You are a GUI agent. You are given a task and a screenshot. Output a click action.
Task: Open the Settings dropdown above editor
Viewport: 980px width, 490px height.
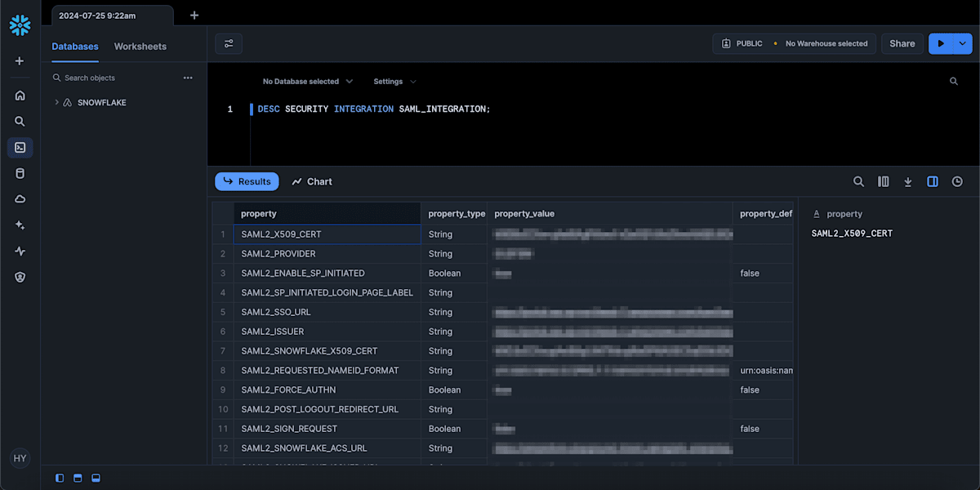(x=395, y=82)
